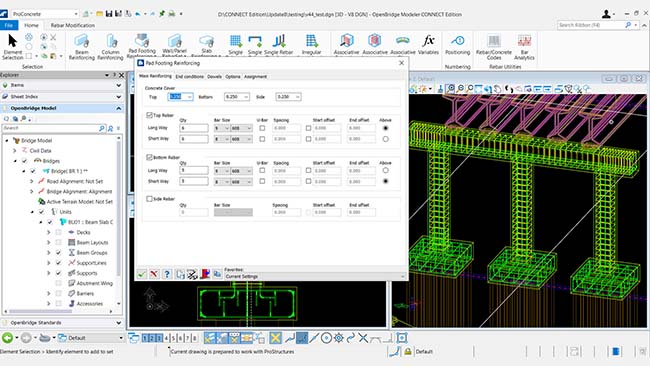Click the File menu button
The height and width of the screenshot is (366, 650).
coord(9,25)
